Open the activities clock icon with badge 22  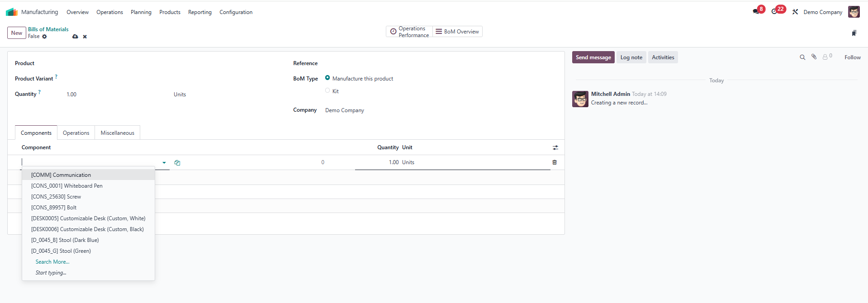click(x=774, y=11)
